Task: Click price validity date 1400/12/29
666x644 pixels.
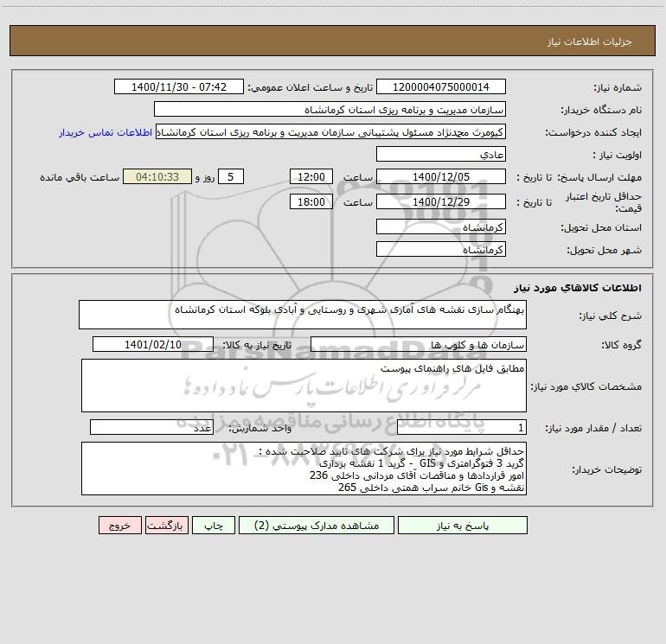Action: [441, 201]
